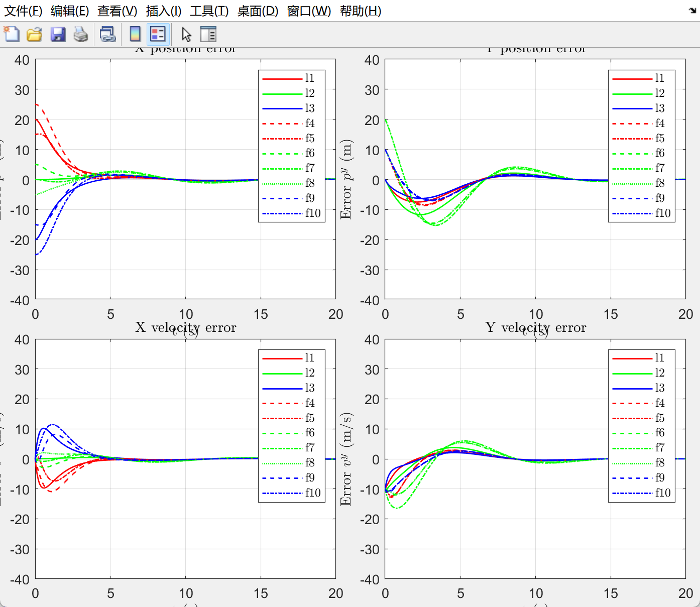Image resolution: width=700 pixels, height=607 pixels.
Task: Insert a colorbar using the toolbar icon
Action: point(135,34)
